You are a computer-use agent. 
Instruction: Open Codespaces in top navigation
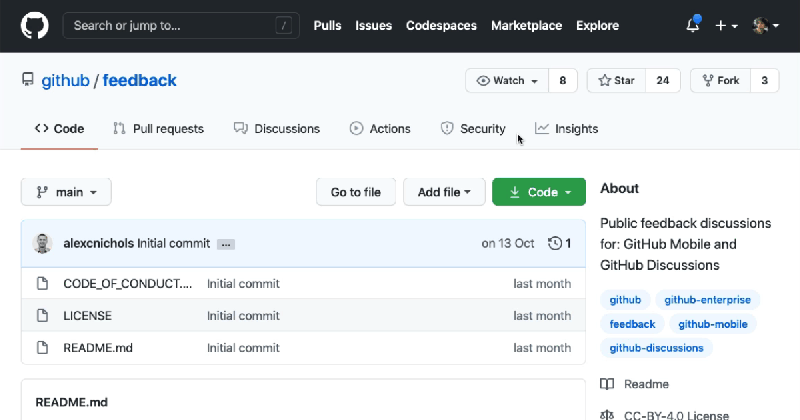pos(441,26)
